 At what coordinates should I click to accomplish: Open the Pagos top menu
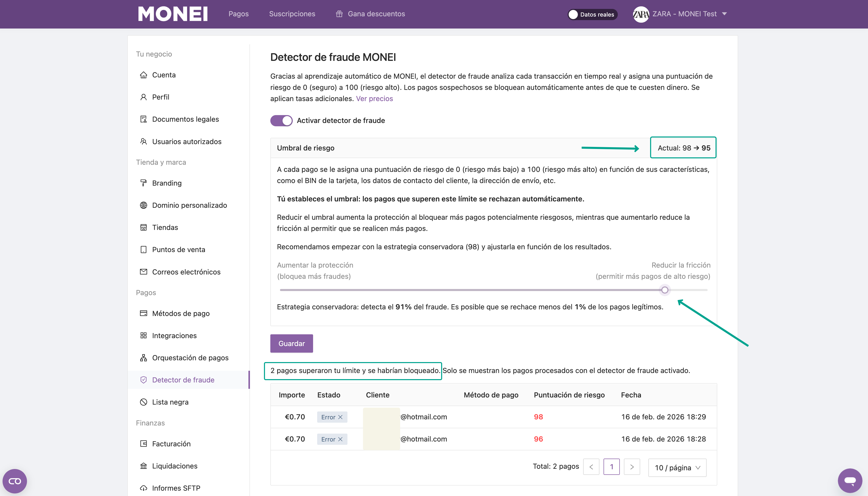(238, 14)
